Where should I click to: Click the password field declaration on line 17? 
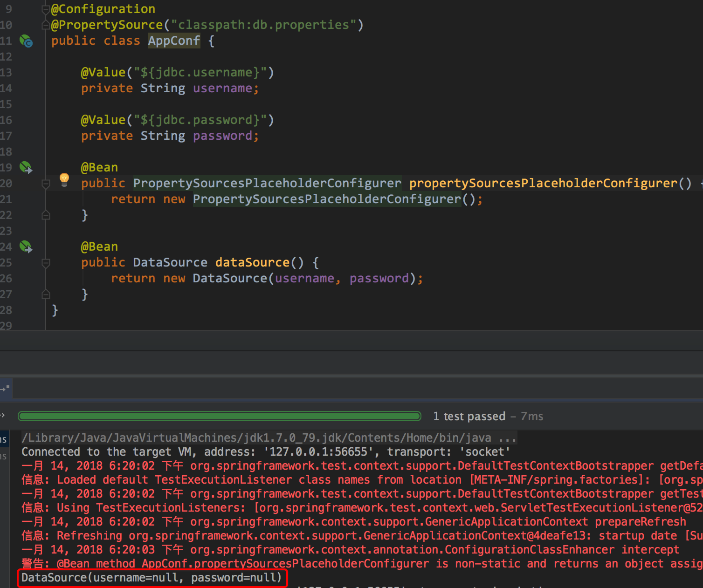coord(170,136)
